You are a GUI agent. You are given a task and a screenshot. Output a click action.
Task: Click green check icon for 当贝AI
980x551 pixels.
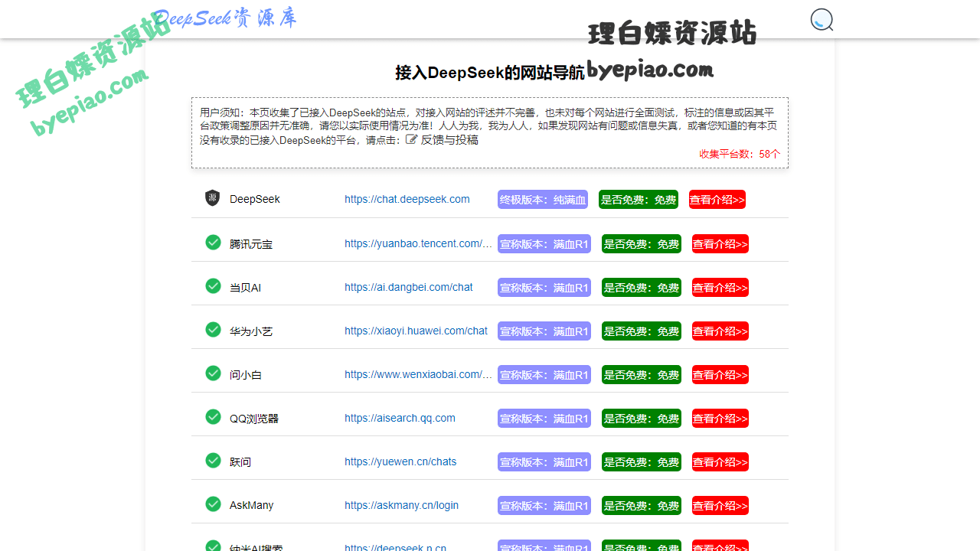coord(213,286)
